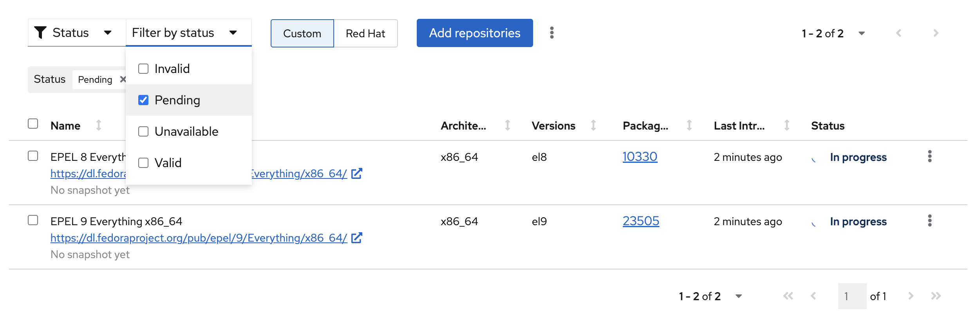Uncheck the Pending status option

coord(143,100)
